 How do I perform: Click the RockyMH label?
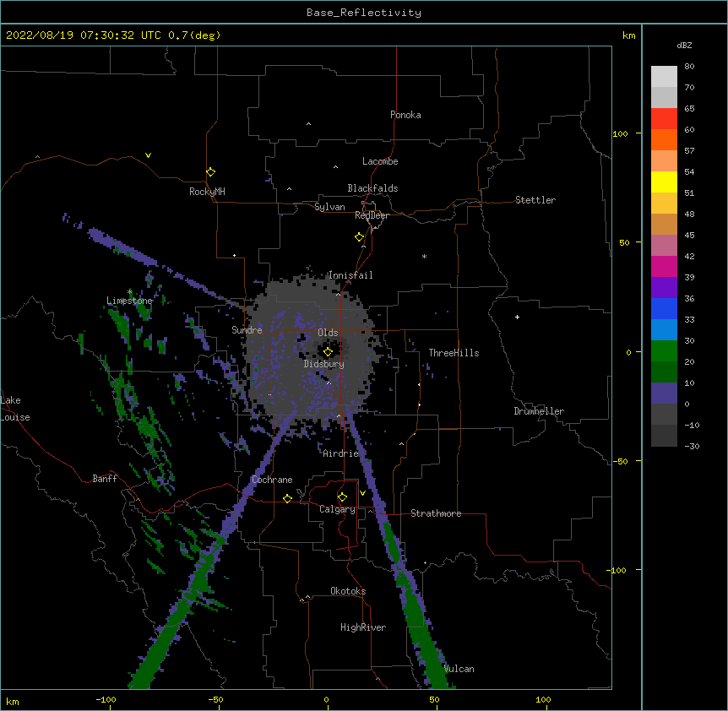(x=207, y=192)
